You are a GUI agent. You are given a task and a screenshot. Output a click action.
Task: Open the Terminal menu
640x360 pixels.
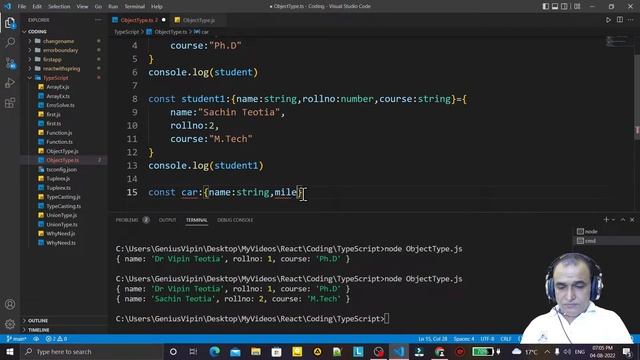pyautogui.click(x=134, y=7)
